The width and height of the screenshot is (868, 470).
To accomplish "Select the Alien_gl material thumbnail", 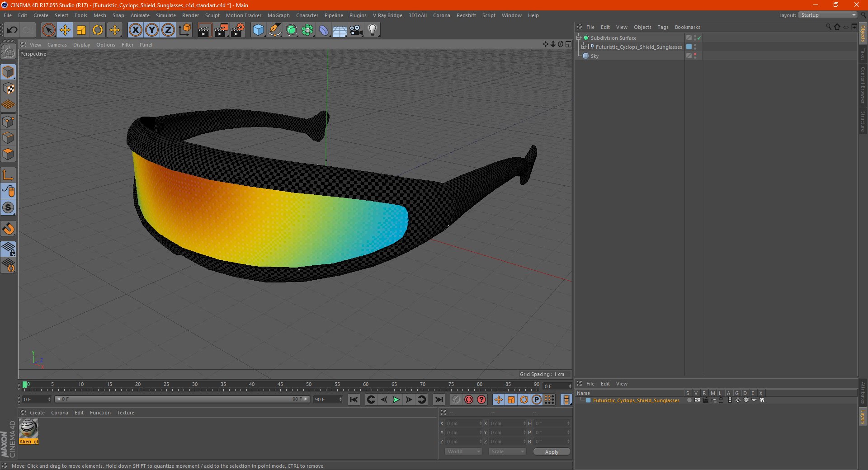I will tap(29, 428).
